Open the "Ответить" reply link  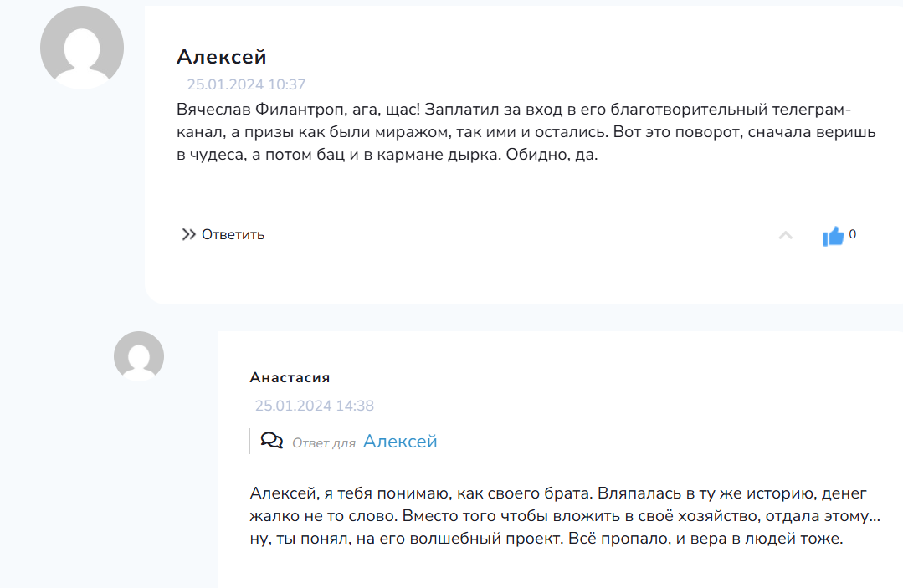[231, 235]
